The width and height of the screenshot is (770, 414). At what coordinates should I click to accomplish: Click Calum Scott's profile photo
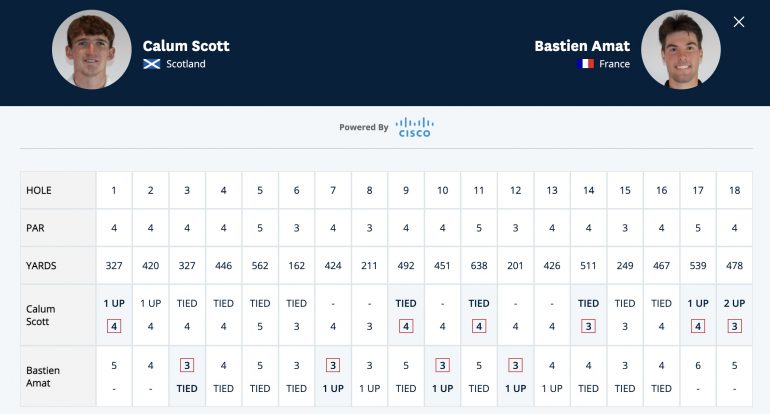92,50
